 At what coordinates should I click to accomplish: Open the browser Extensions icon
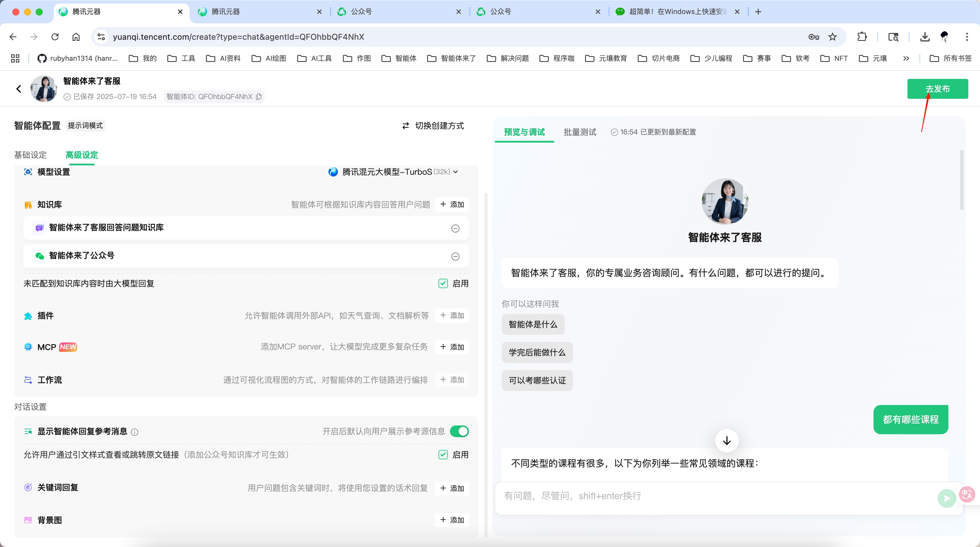point(862,37)
